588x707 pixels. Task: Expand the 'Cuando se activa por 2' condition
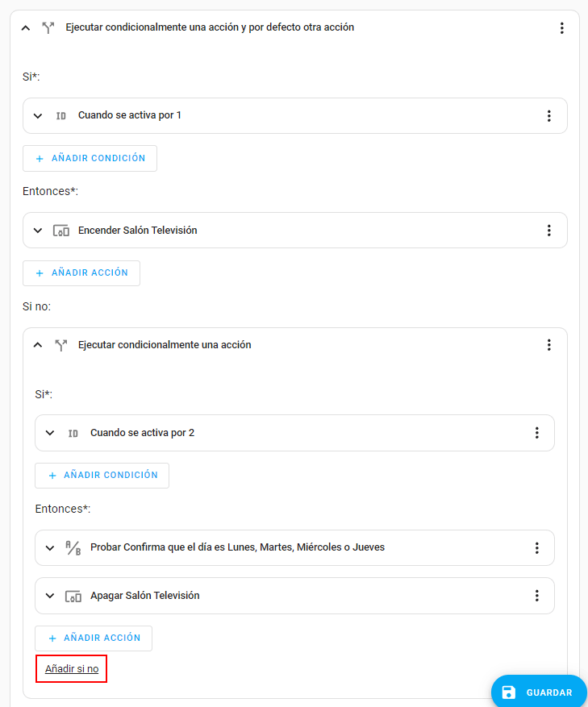tap(50, 433)
